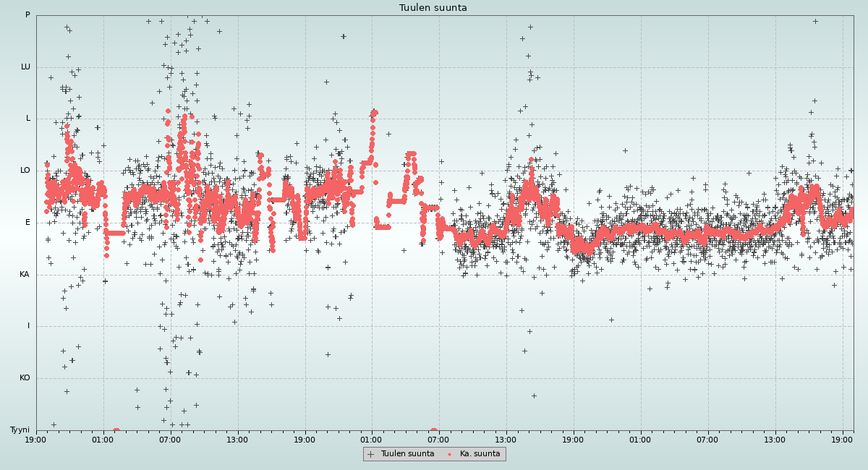Click the plus marker icon in the legend

click(371, 454)
